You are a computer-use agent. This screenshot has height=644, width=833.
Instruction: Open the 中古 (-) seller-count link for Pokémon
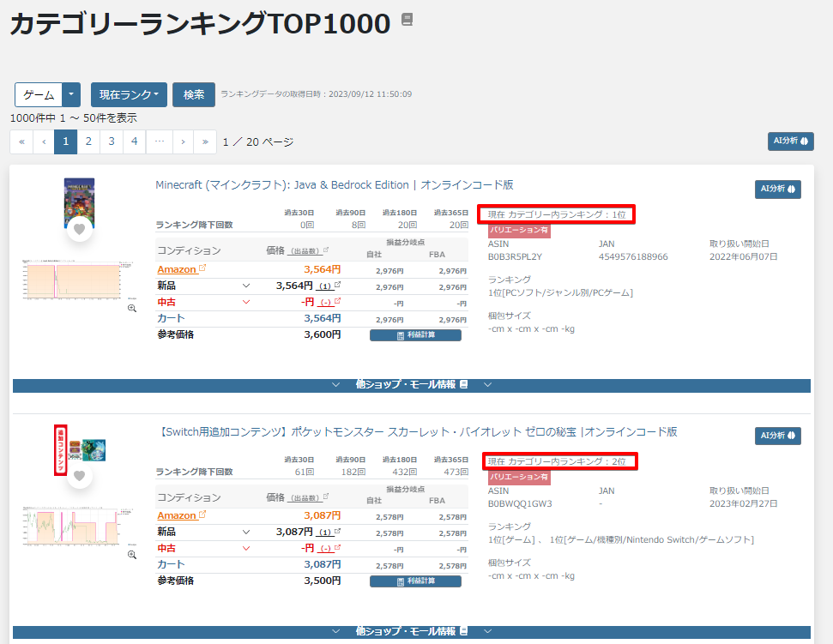click(x=329, y=549)
